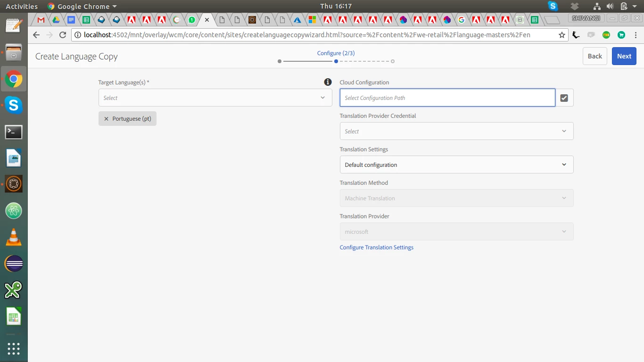
Task: Switch to the Google Drive tab
Action: (x=56, y=20)
